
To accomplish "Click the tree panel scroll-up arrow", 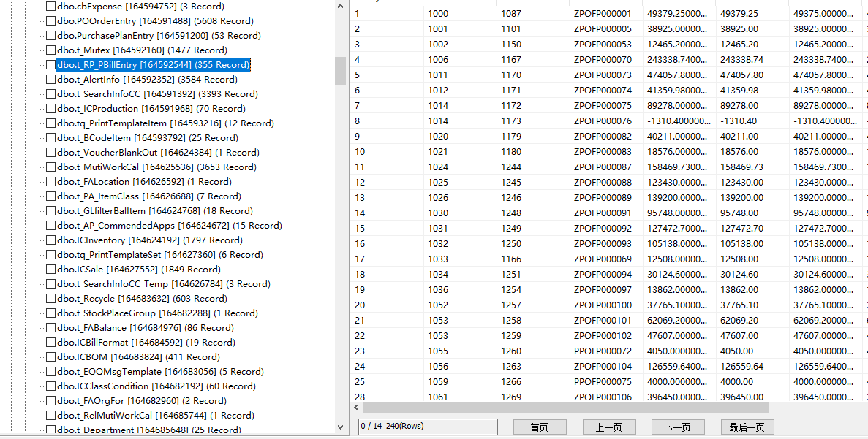I will 341,6.
